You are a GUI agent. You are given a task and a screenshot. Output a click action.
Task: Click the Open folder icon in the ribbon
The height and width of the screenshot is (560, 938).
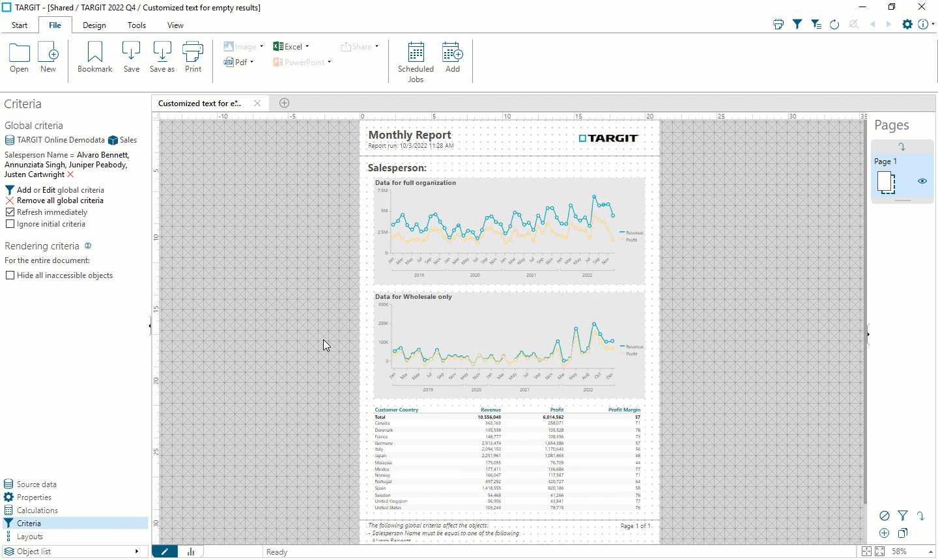20,52
